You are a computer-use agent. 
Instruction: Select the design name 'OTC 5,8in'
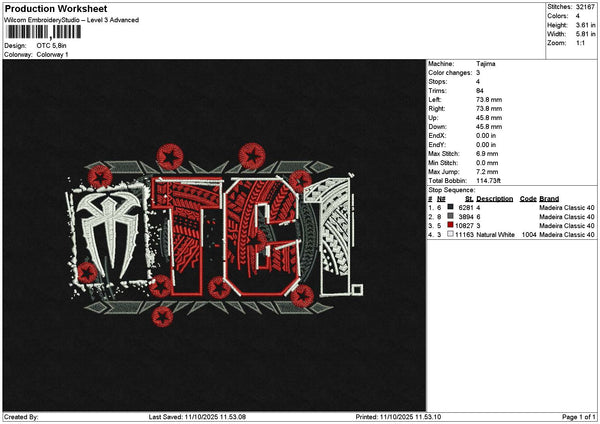click(51, 46)
